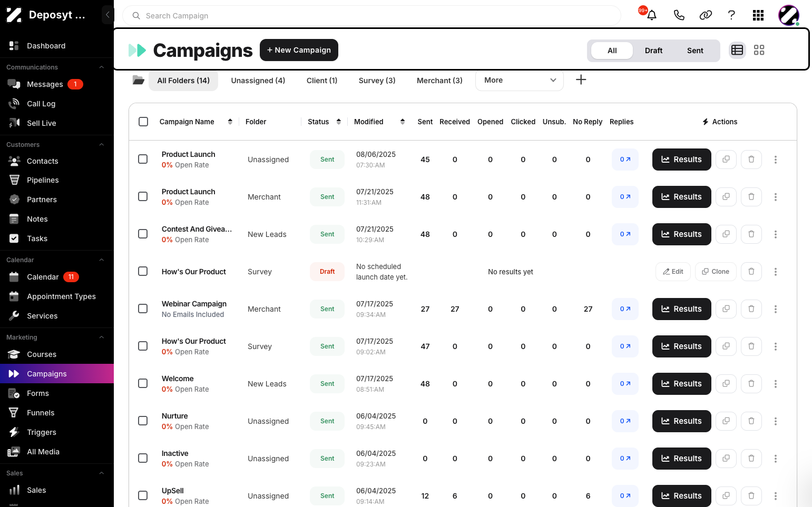Open more options for UpSell row
The image size is (812, 507).
coord(776,496)
